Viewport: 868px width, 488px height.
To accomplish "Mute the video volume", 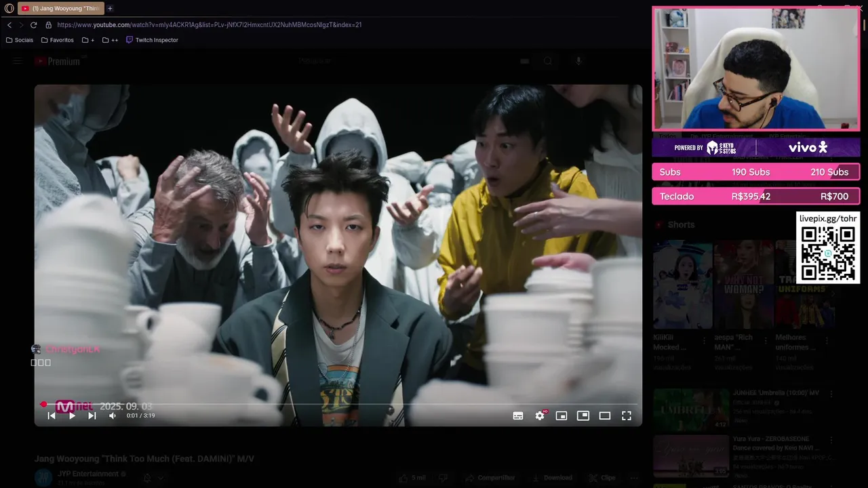I will (113, 415).
